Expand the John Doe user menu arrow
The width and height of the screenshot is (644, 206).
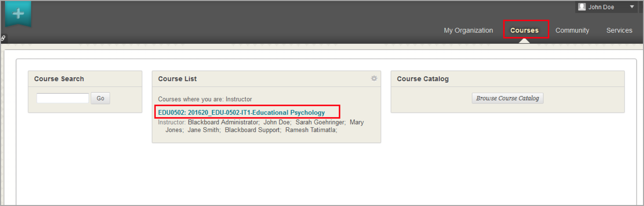tap(632, 7)
